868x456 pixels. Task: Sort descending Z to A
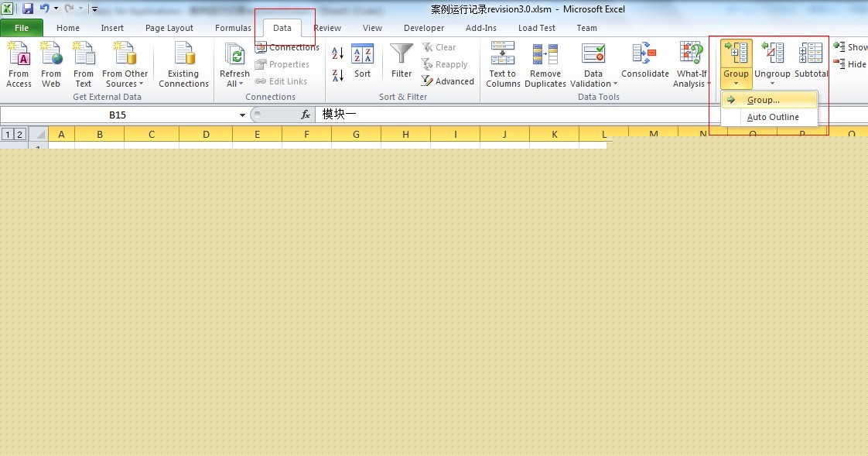(337, 75)
